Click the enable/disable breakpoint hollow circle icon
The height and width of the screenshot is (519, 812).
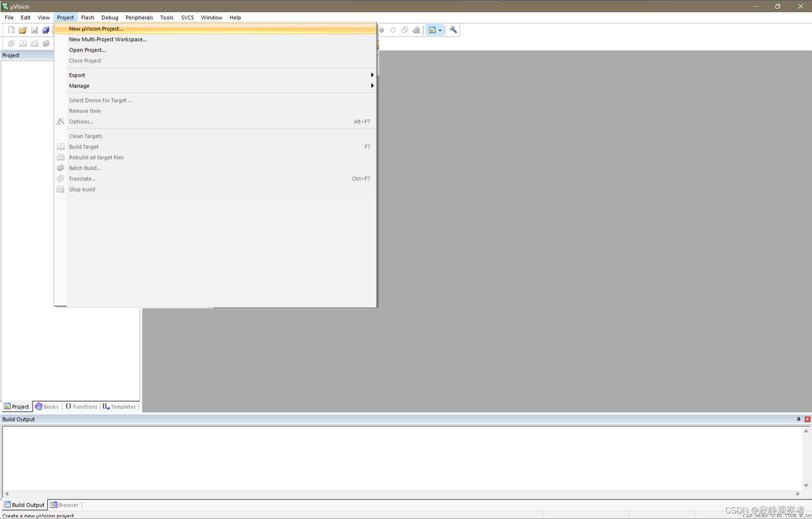(x=393, y=30)
